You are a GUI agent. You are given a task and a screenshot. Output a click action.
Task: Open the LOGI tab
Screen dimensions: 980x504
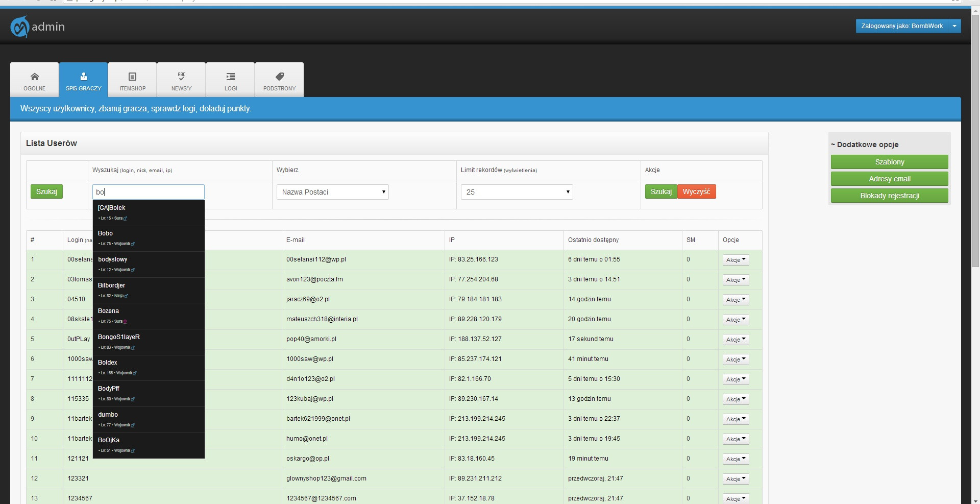[x=231, y=80]
